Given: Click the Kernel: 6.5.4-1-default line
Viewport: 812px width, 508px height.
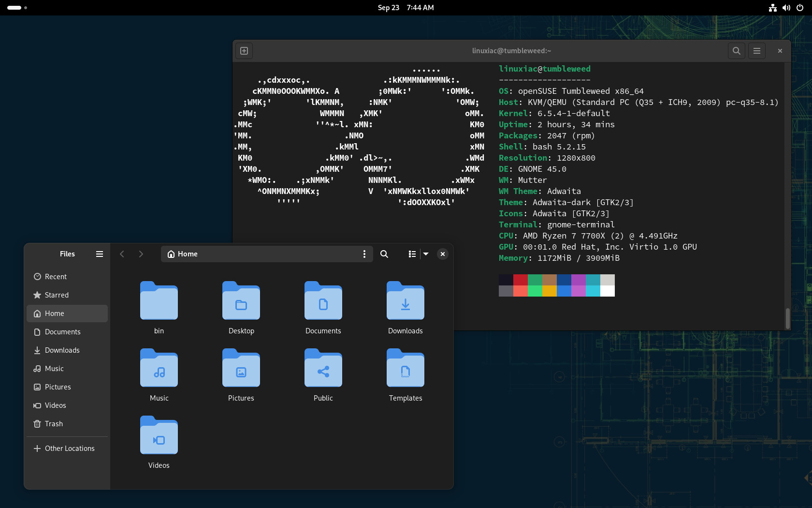Looking at the screenshot, I should coord(554,113).
